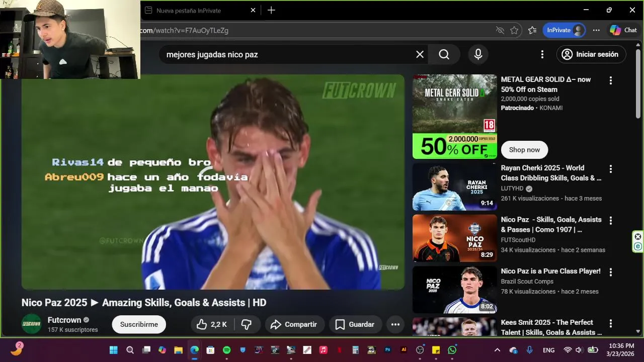644x362 pixels.
Task: Open Task View on the taskbar
Action: click(x=146, y=350)
